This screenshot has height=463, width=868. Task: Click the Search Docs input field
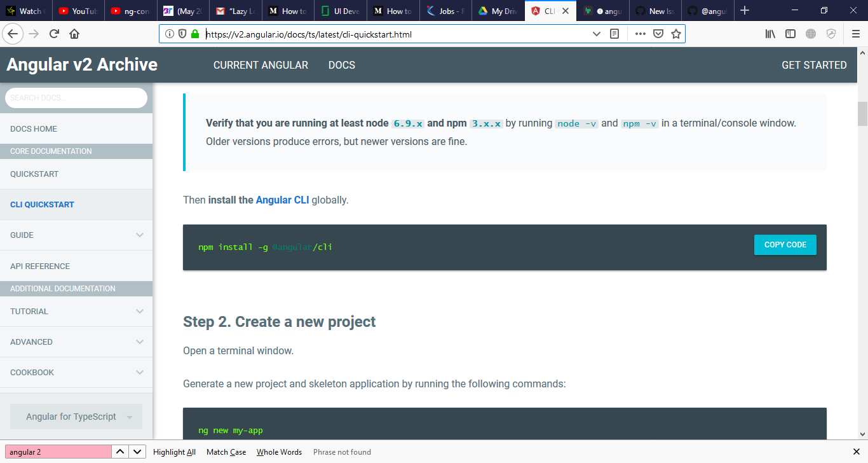[76, 98]
